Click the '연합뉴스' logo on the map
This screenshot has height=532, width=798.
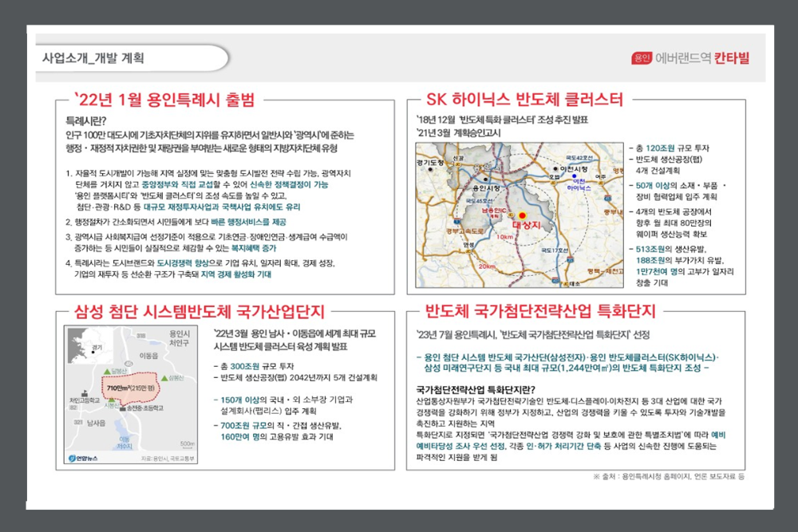click(x=84, y=459)
